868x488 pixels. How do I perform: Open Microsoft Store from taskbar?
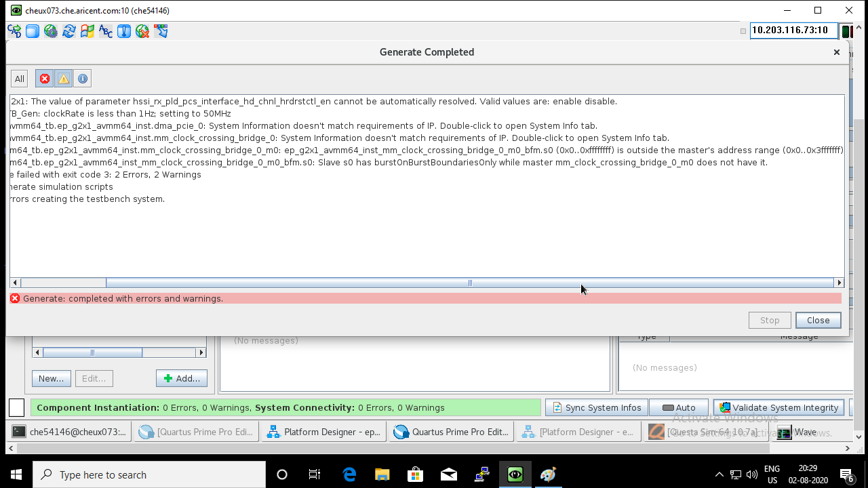coord(416,474)
